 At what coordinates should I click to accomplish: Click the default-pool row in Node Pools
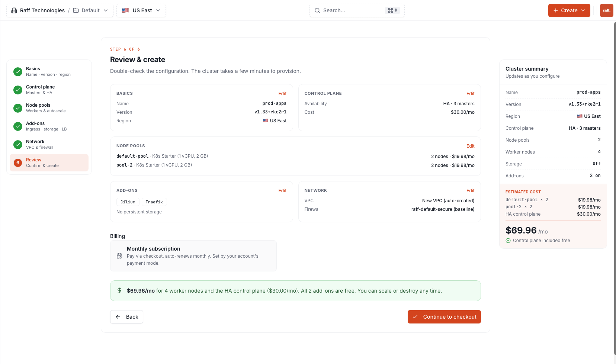point(295,156)
